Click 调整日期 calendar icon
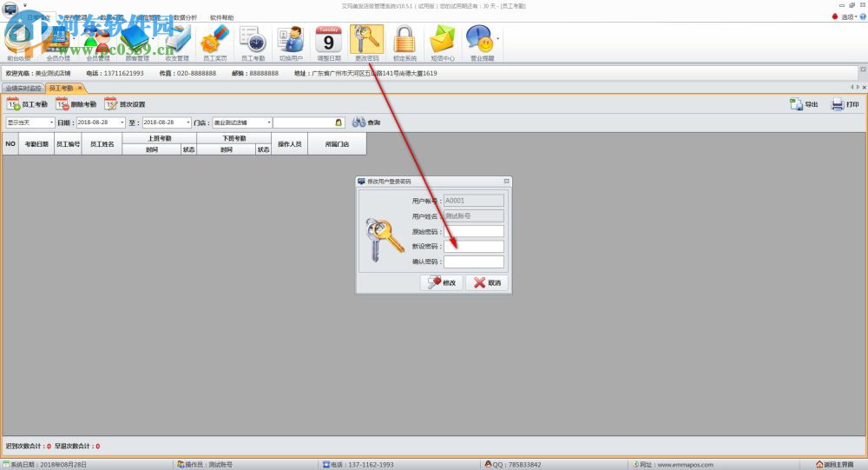The image size is (868, 470). [x=329, y=43]
